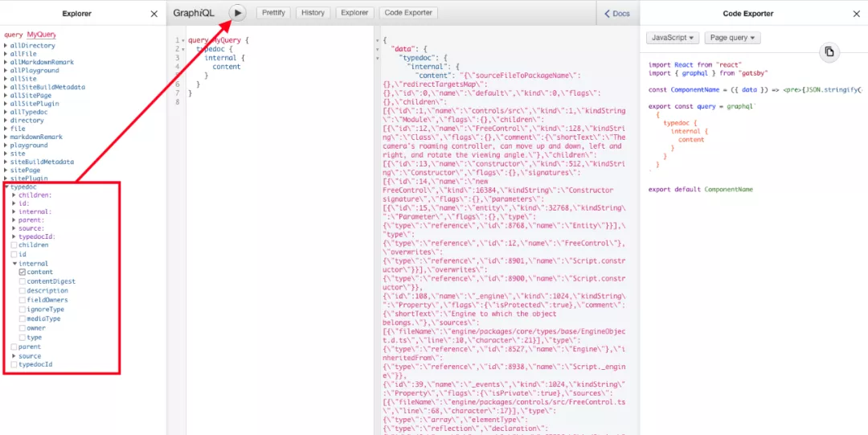Check the mediaType field
This screenshot has height=435, width=868.
point(23,318)
